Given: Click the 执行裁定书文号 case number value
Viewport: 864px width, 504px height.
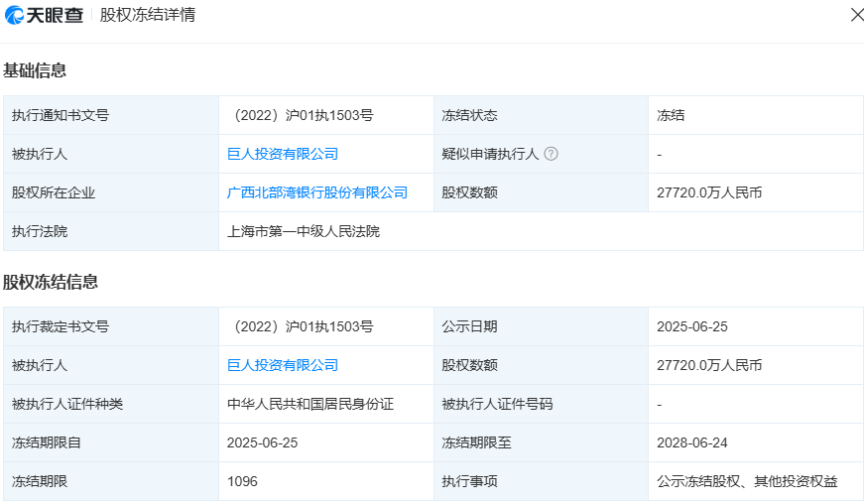Looking at the screenshot, I should tap(302, 326).
